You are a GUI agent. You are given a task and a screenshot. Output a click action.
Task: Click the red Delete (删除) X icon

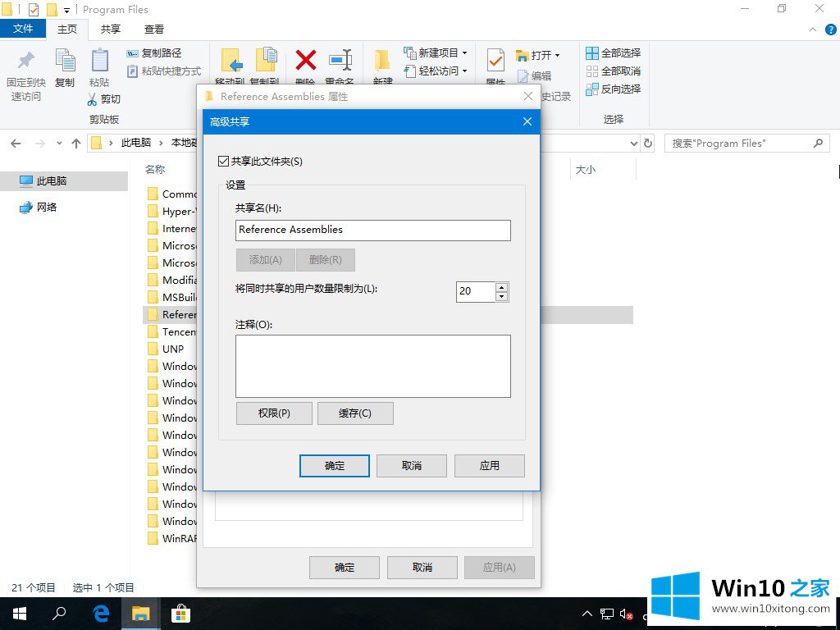click(306, 60)
